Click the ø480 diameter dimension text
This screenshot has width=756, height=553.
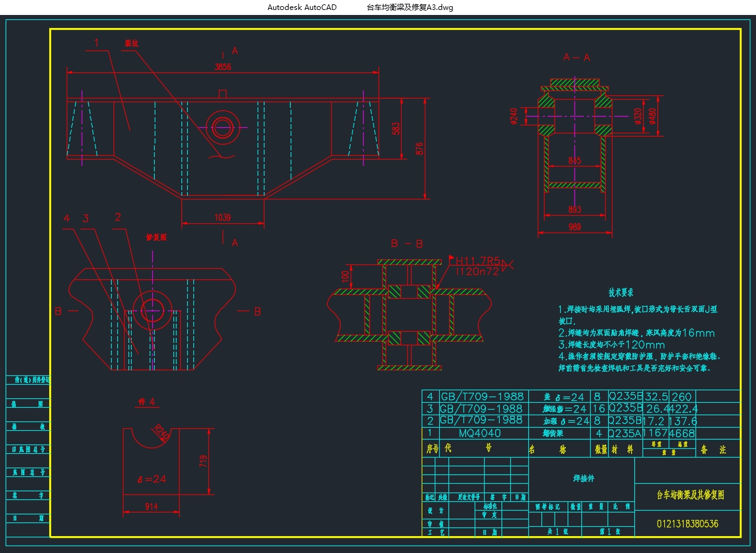(651, 117)
